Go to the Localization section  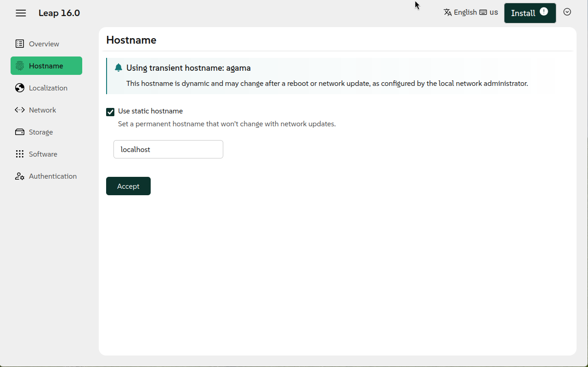[48, 88]
